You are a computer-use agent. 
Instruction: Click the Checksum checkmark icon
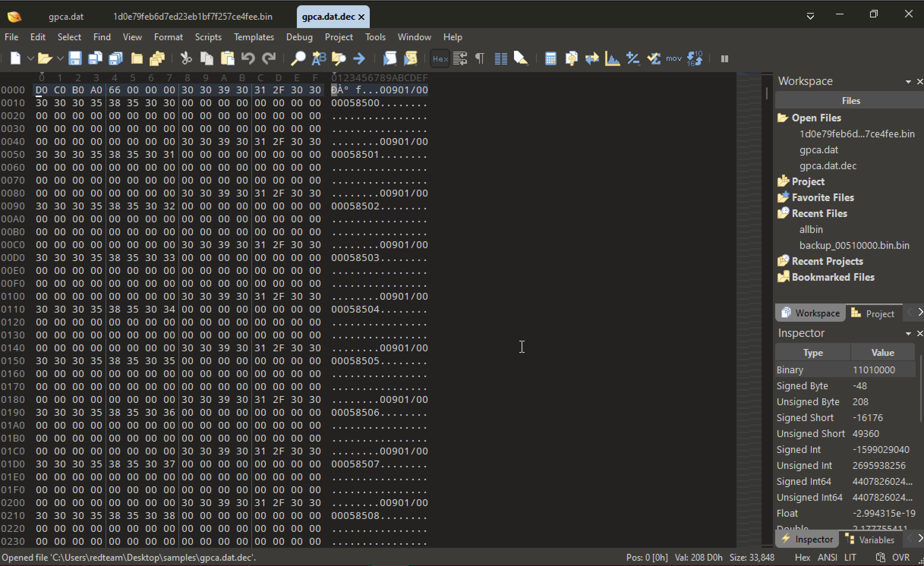tap(654, 59)
